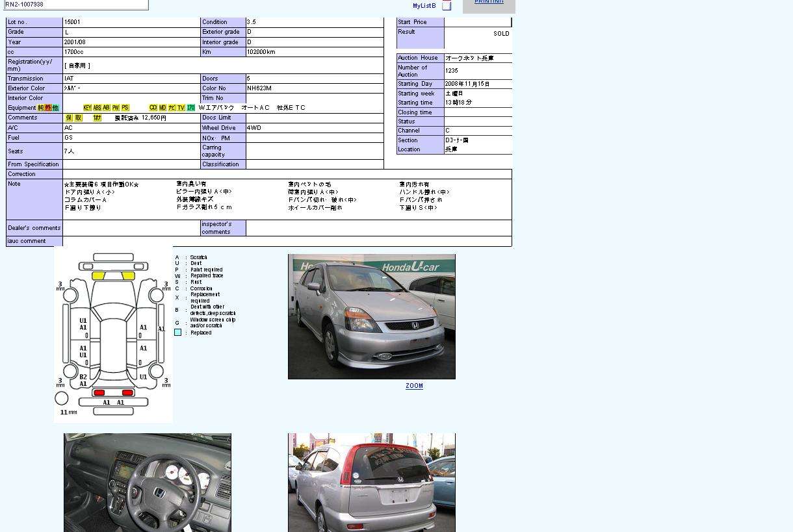Click the MyListB link text

(424, 6)
